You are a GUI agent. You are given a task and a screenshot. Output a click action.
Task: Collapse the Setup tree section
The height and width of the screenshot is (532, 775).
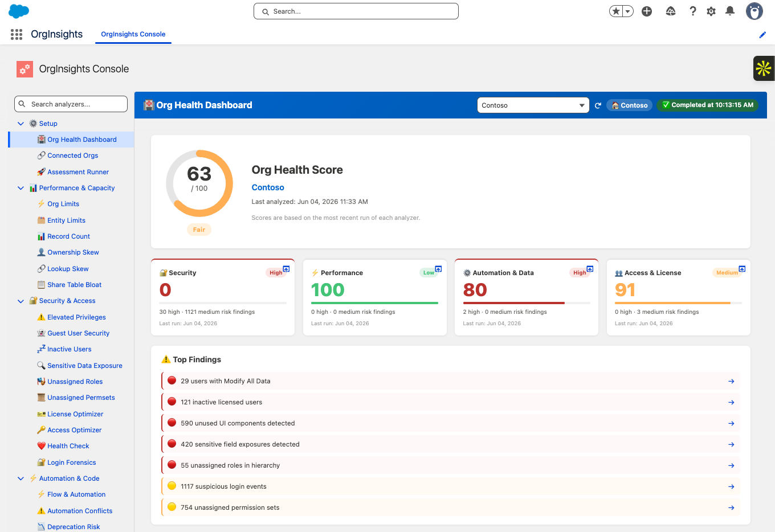(x=21, y=124)
